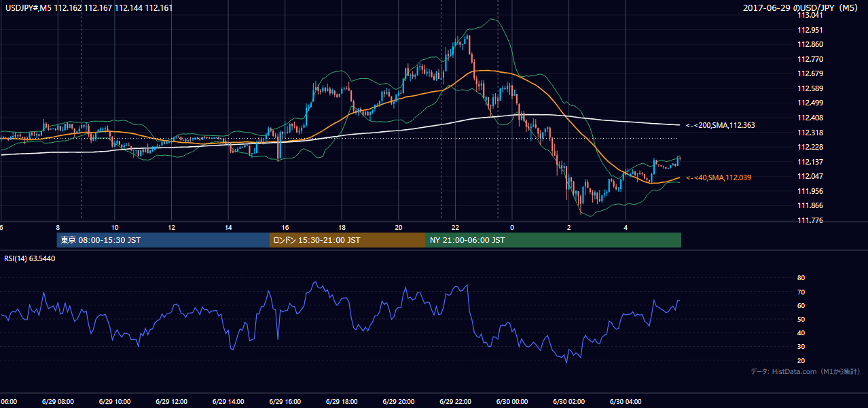Click RSI scale value 60
This screenshot has height=408, width=868.
point(801,305)
